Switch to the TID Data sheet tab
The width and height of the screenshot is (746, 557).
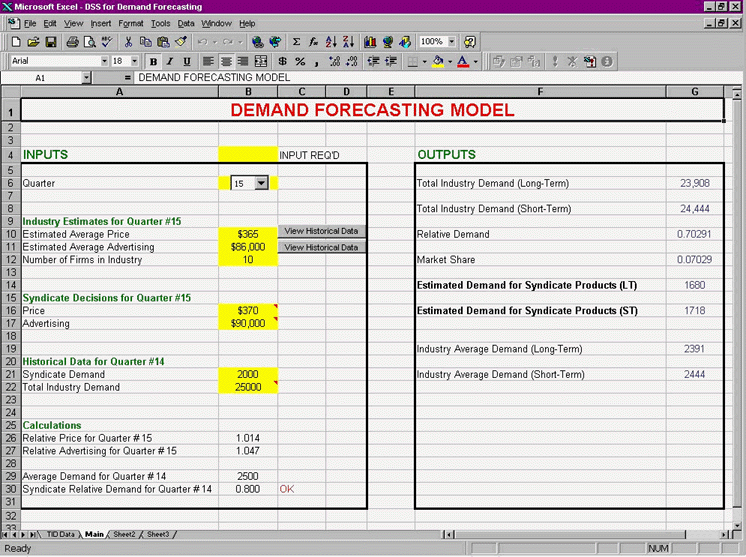tap(60, 535)
